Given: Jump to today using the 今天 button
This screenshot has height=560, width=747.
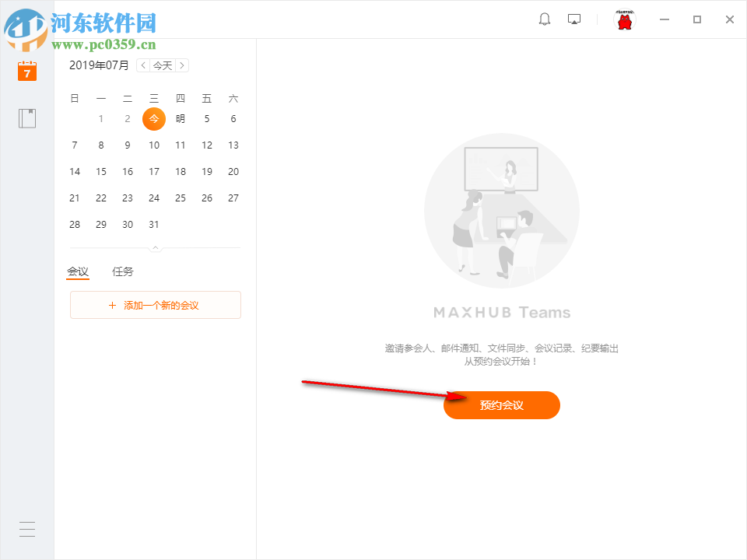Looking at the screenshot, I should pyautogui.click(x=162, y=65).
